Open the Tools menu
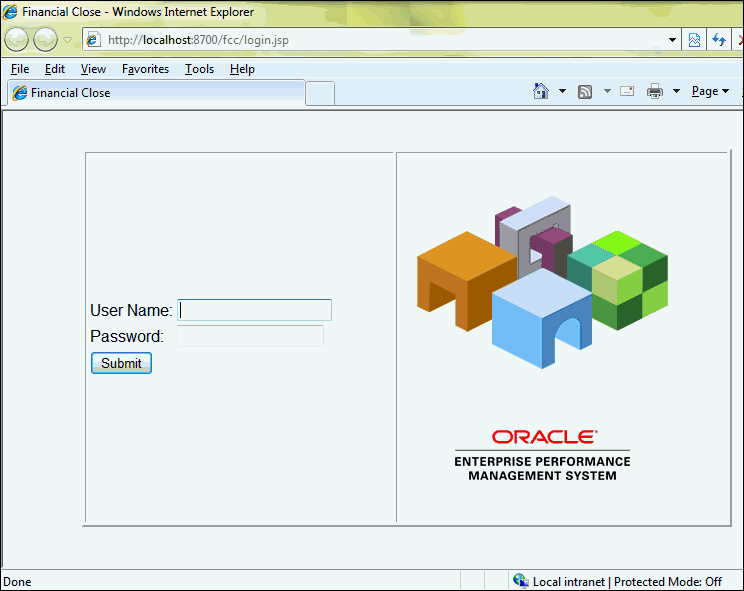The image size is (744, 591). click(x=199, y=69)
